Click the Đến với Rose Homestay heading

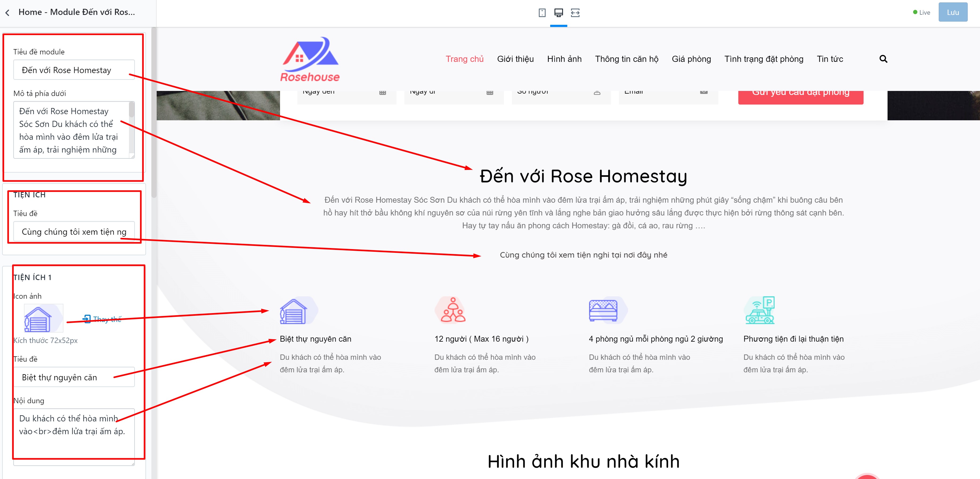(x=583, y=176)
